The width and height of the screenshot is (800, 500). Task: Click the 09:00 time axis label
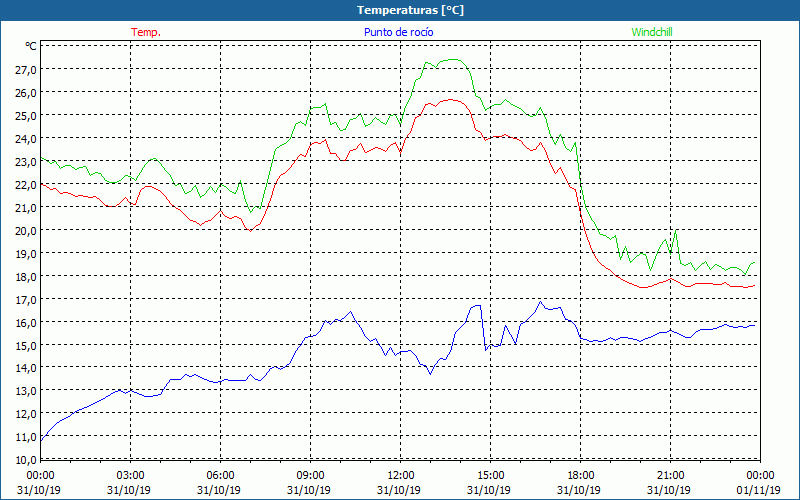point(310,476)
